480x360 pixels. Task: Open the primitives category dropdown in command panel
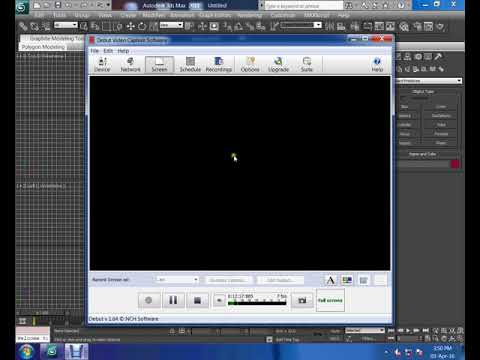coord(429,81)
